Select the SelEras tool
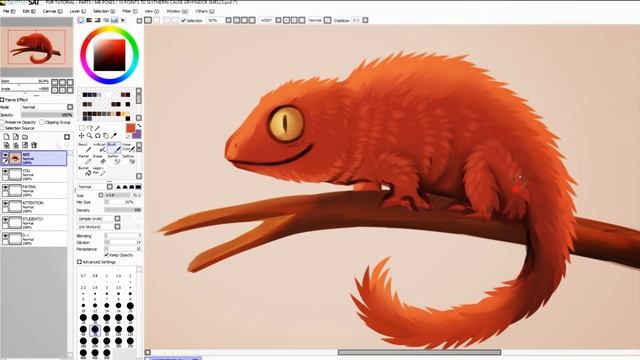The width and height of the screenshot is (640, 360). coord(128,159)
